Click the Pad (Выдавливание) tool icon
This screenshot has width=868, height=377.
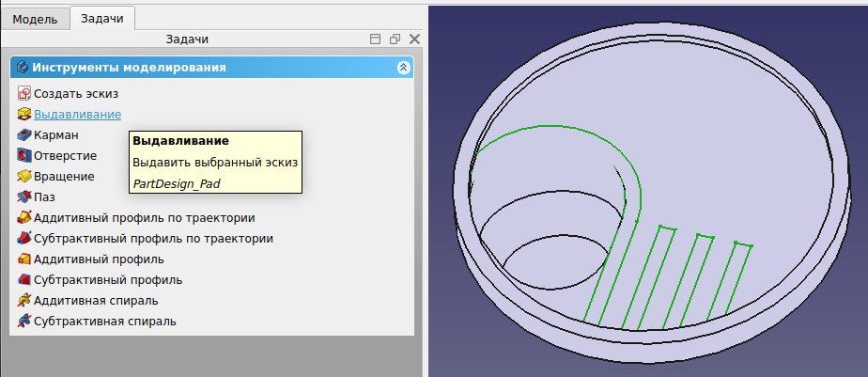[x=23, y=114]
